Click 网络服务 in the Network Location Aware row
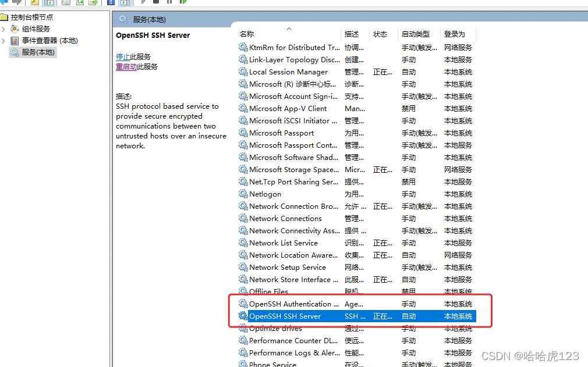The width and height of the screenshot is (588, 367). [458, 255]
